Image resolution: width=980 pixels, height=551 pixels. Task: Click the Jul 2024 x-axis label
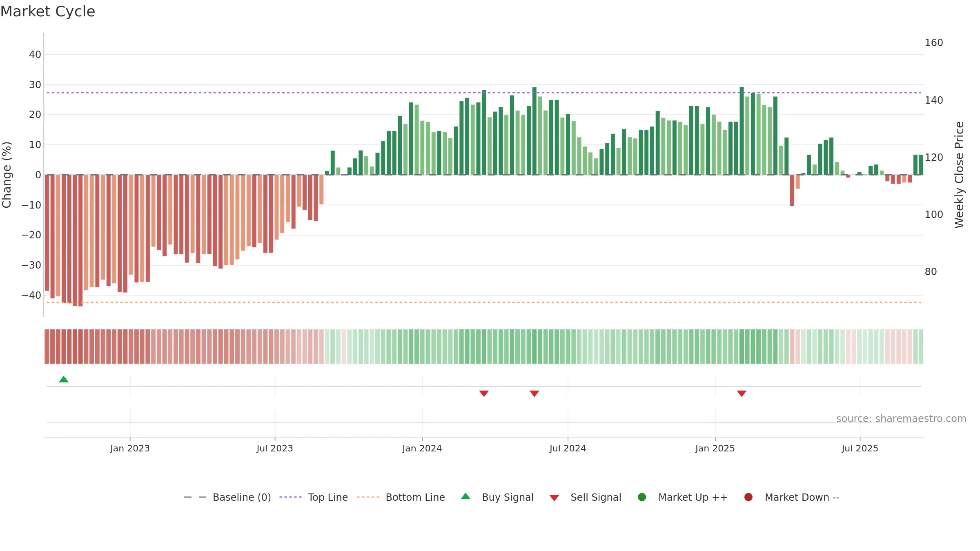[568, 449]
